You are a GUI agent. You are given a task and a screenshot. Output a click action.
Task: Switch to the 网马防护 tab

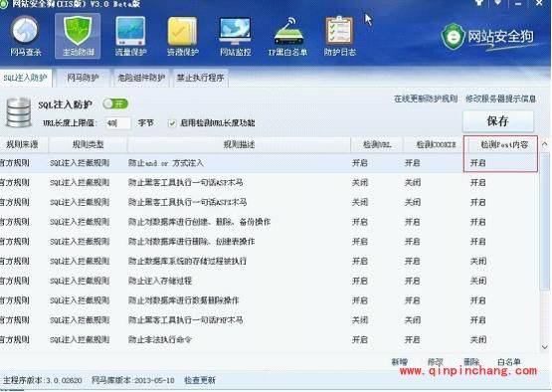(x=83, y=78)
